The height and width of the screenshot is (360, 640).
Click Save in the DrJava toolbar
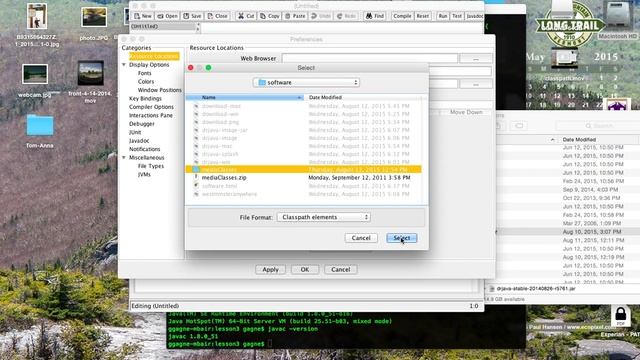click(192, 16)
